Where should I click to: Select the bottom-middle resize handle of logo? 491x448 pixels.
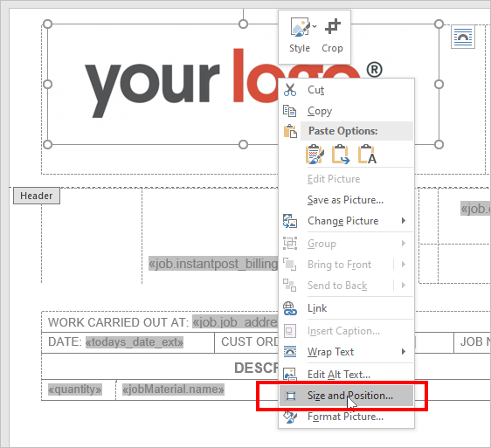tap(243, 145)
